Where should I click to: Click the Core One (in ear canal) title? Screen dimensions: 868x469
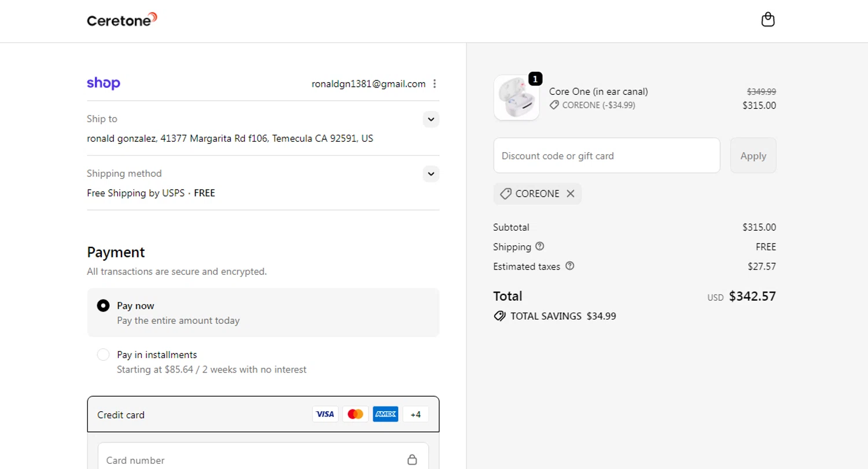click(598, 91)
